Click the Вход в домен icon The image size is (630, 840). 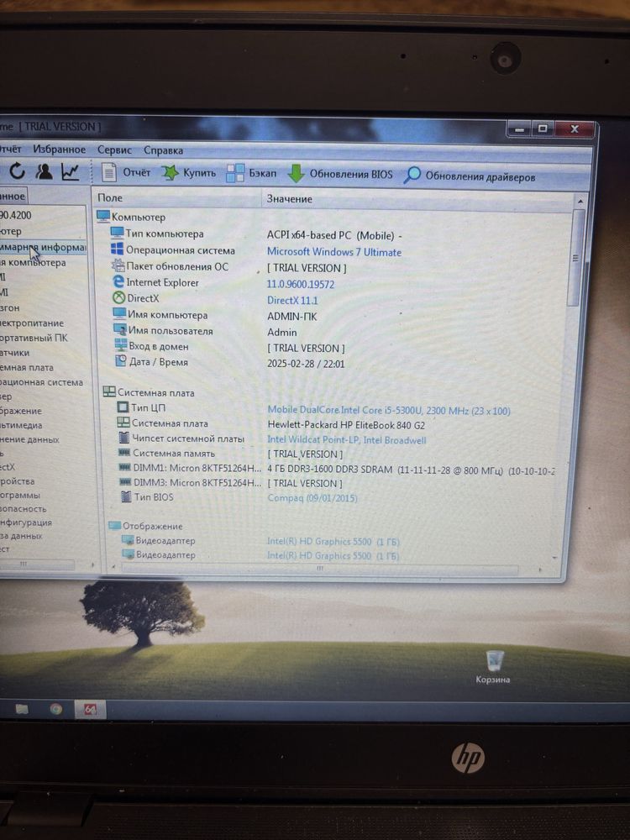[x=121, y=345]
